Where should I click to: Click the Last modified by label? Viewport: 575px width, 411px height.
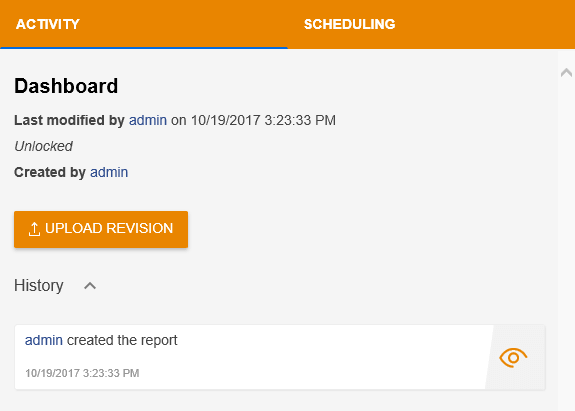[69, 120]
